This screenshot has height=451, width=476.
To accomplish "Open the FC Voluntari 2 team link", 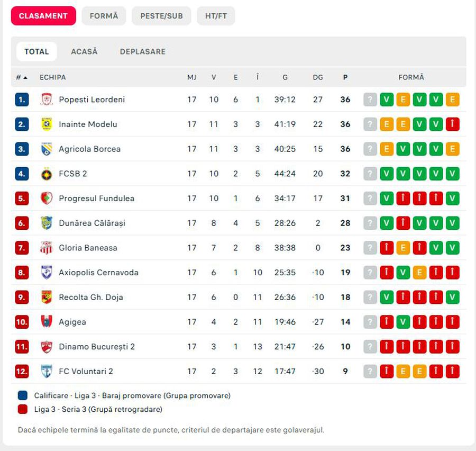I will (86, 371).
